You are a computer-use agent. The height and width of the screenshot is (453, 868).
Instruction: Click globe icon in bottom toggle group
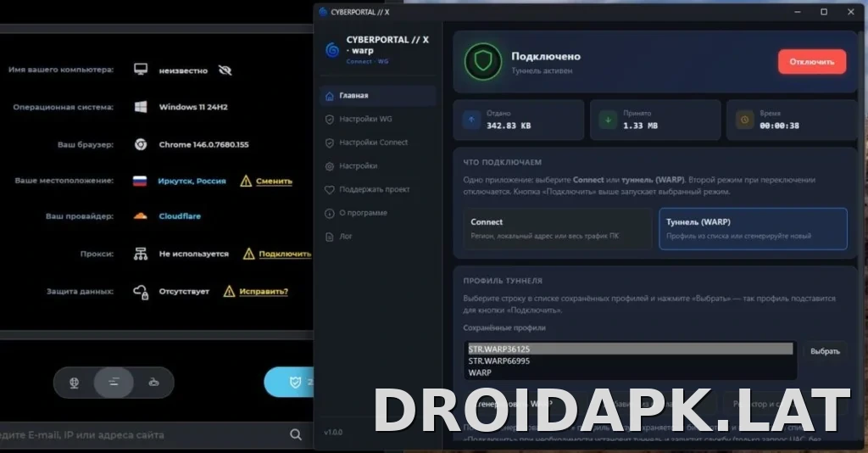tap(75, 382)
